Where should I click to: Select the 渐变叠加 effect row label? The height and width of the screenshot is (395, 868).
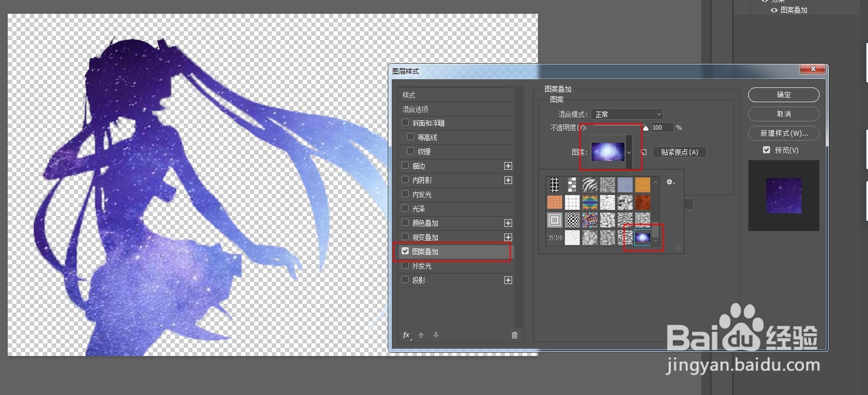[x=425, y=237]
